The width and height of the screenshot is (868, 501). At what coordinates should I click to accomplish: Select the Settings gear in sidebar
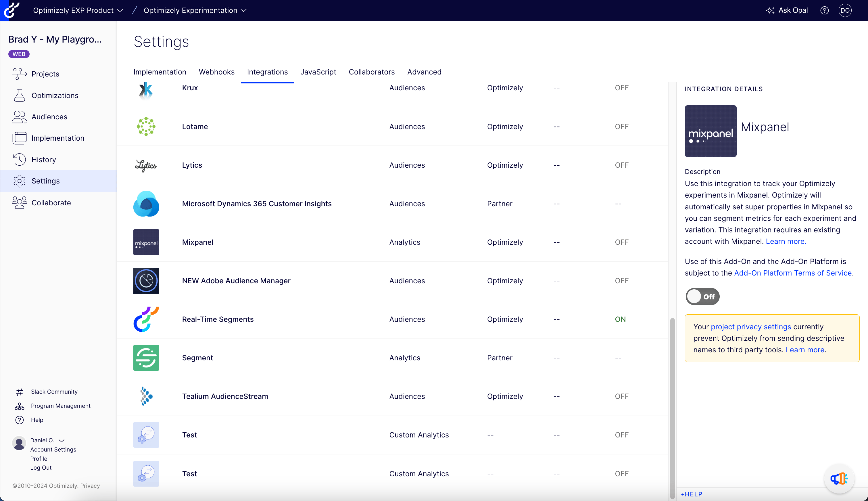(x=20, y=181)
